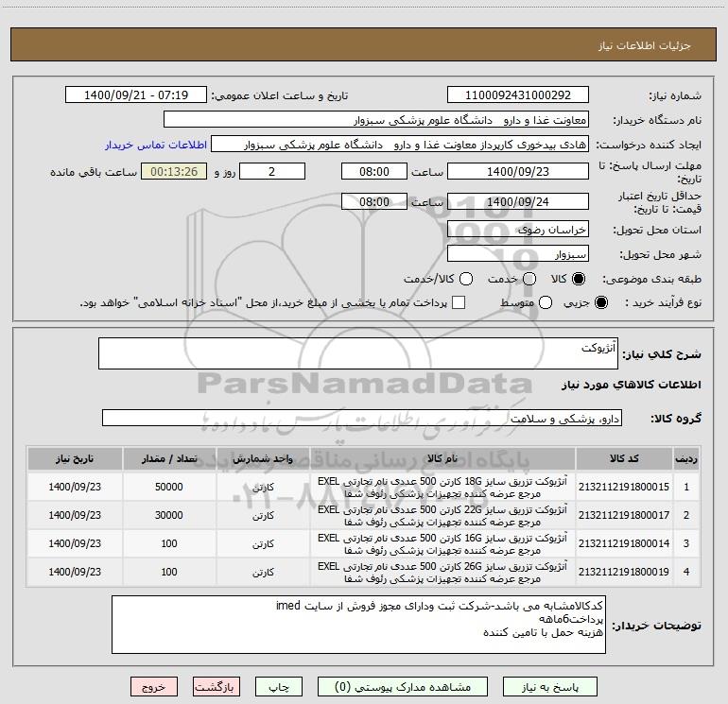Select the کالا radio button
Viewport: 728px width, 704px height.
coord(579,279)
